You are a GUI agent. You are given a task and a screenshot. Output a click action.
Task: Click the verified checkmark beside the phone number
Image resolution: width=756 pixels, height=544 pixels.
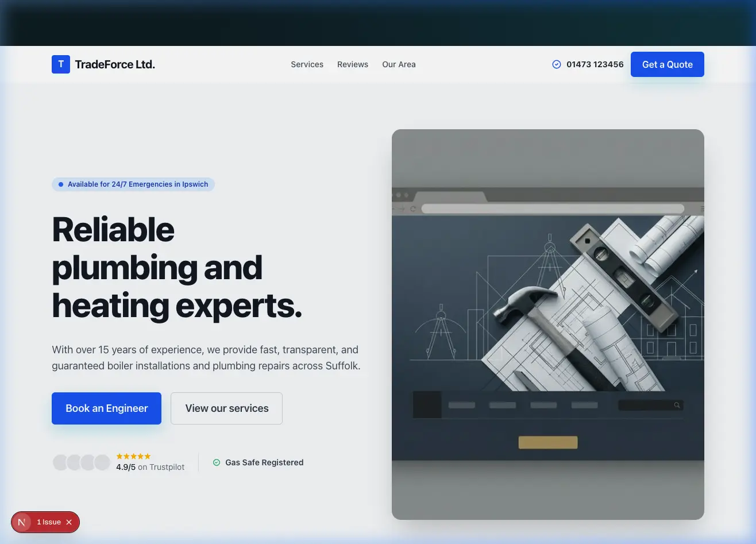(556, 64)
